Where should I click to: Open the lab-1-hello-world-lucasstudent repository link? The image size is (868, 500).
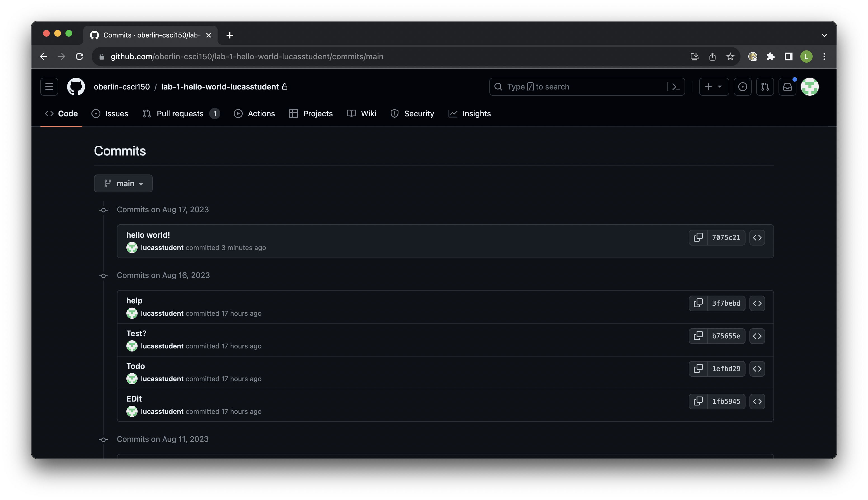click(x=220, y=86)
